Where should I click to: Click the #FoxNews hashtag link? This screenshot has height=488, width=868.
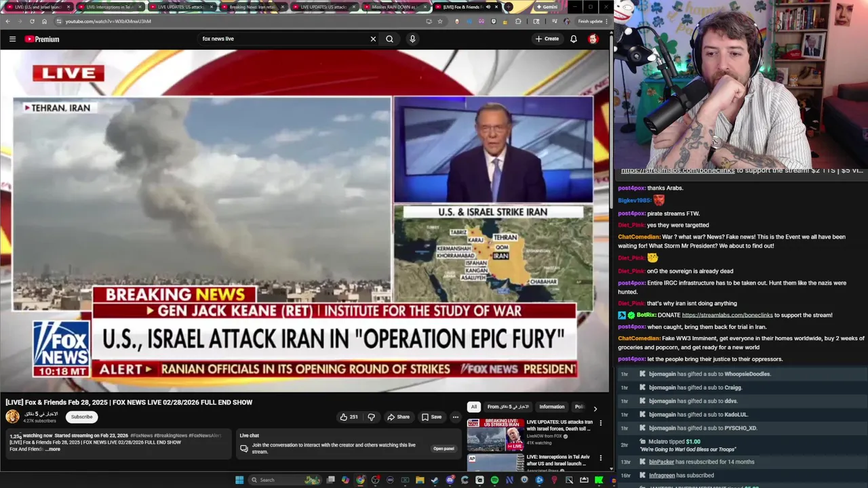[141, 436]
